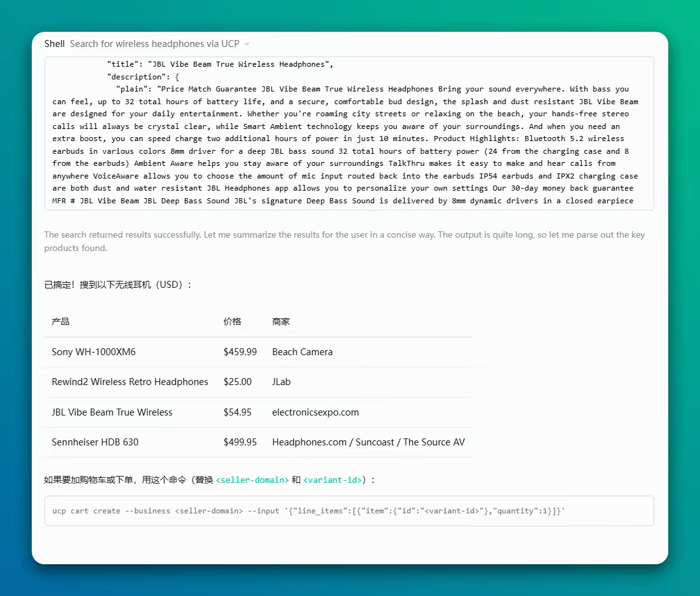700x596 pixels.
Task: Click the <seller-domain> inline code
Action: click(252, 480)
